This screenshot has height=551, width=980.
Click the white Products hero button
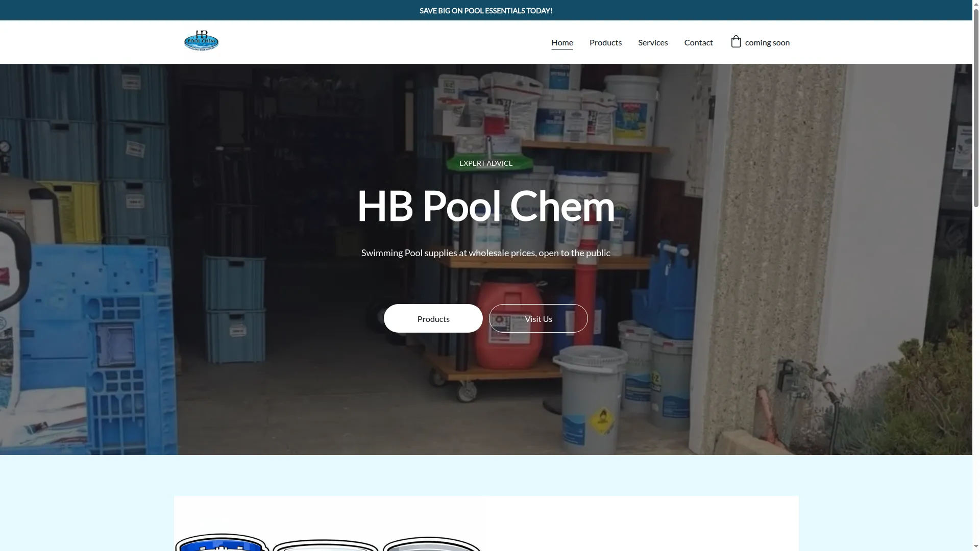pos(433,318)
